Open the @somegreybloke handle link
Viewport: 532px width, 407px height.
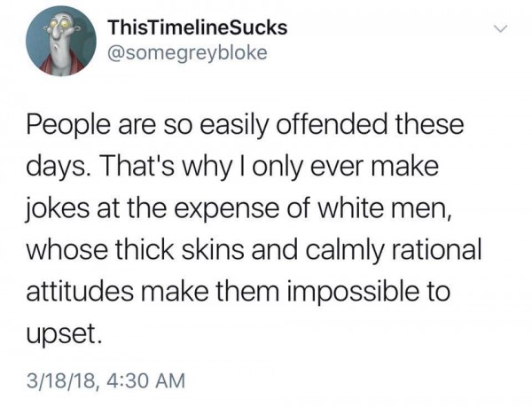pos(187,53)
